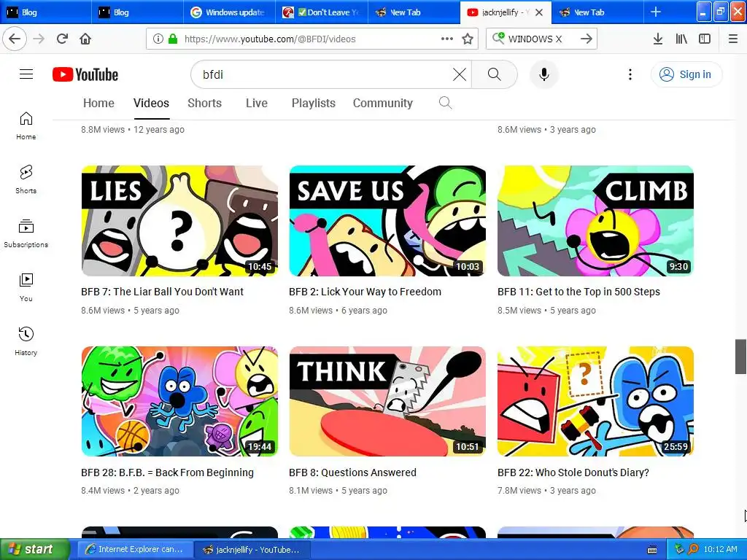Open Shorts in the YouTube sidebar

[26, 179]
